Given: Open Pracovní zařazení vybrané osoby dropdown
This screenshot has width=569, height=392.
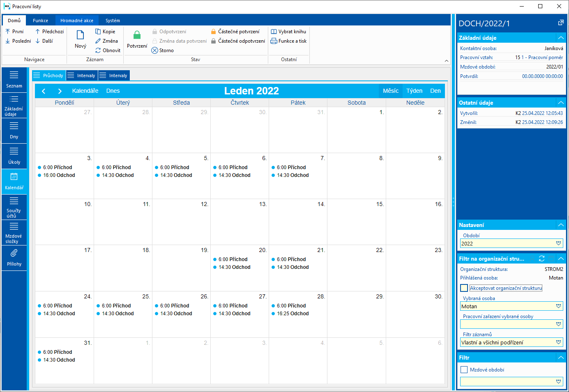Looking at the screenshot, I should [x=558, y=324].
